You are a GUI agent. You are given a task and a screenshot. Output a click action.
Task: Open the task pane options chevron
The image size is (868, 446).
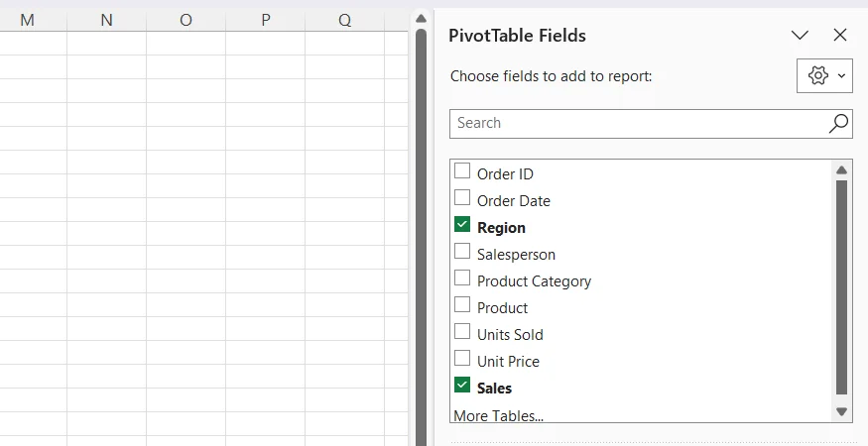pos(800,36)
